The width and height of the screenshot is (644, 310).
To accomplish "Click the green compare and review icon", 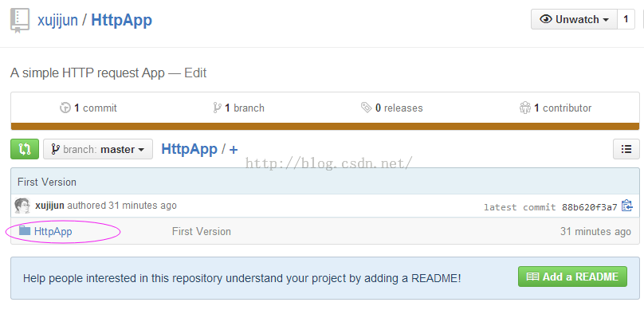I will [25, 149].
